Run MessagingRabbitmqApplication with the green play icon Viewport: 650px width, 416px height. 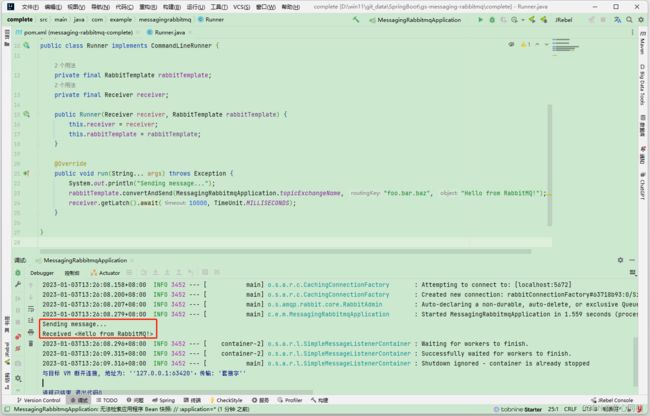[x=480, y=19]
